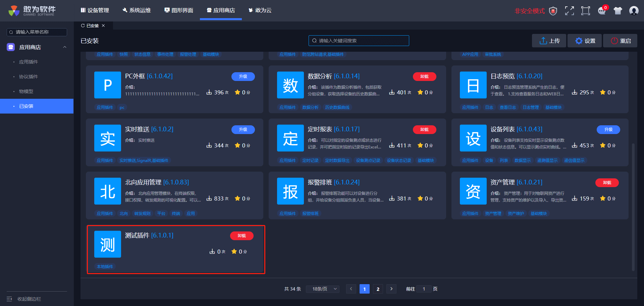Click the 重启 restart button
Viewport: 644px width, 306px height.
(620, 41)
